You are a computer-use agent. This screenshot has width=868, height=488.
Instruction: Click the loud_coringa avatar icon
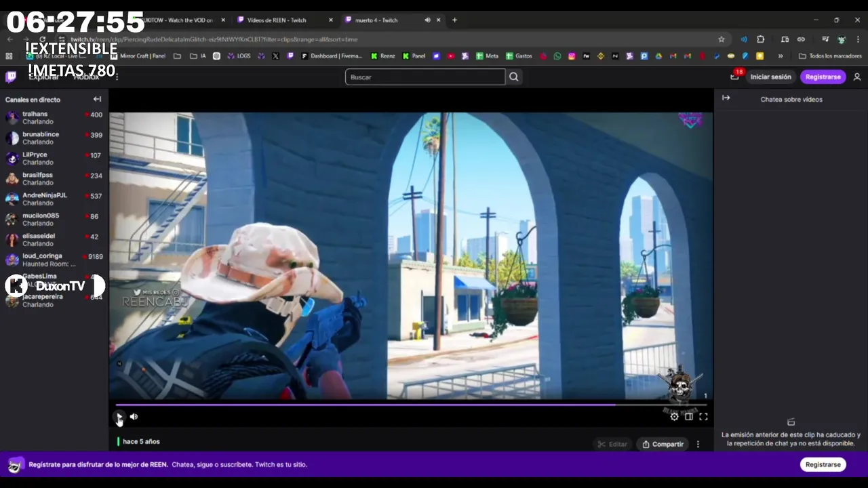(12, 260)
